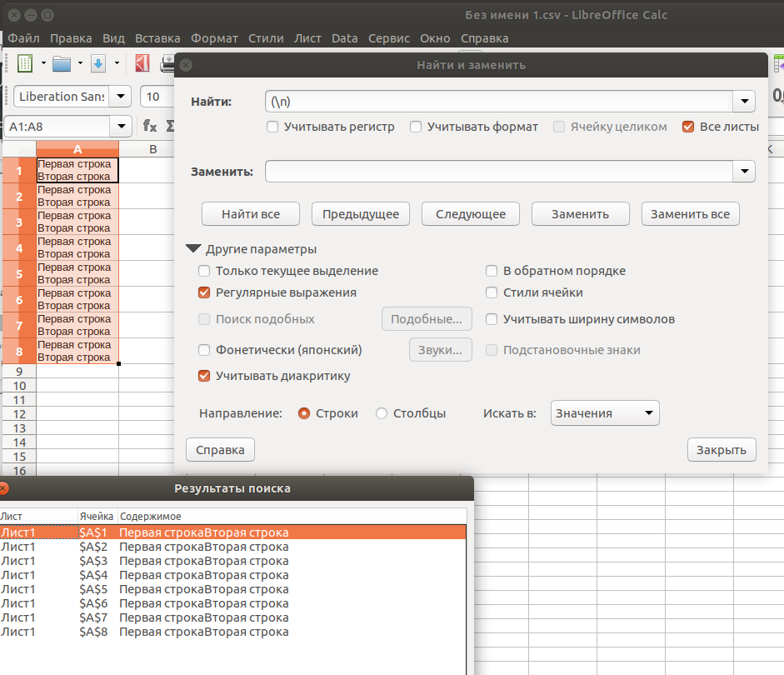Click the Name Box showing A1:A8
784x675 pixels.
click(x=57, y=127)
